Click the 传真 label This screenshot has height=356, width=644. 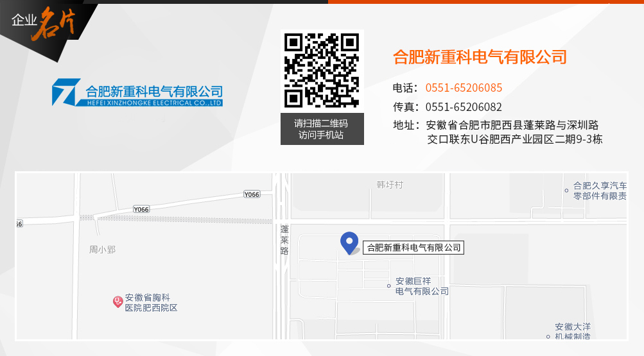point(406,107)
